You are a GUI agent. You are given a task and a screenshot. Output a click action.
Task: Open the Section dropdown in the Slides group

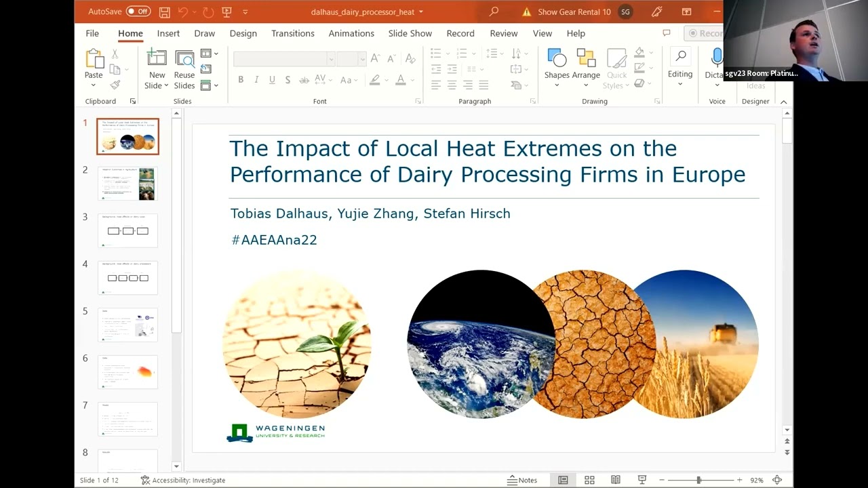210,85
